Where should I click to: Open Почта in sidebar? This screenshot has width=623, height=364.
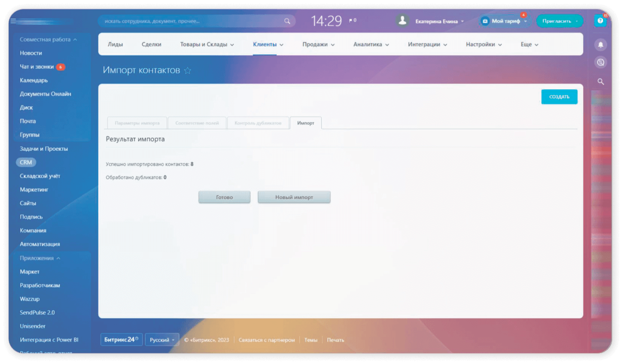click(28, 121)
